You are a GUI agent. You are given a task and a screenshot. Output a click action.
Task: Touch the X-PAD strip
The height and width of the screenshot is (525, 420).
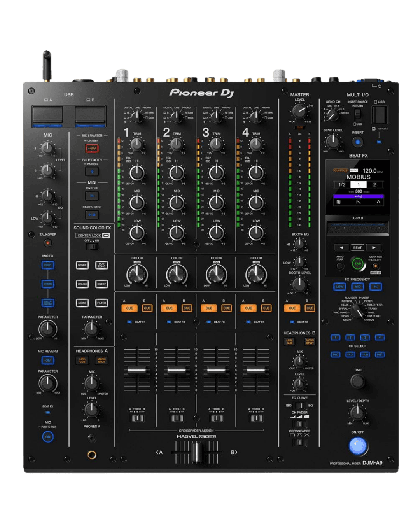click(x=357, y=228)
